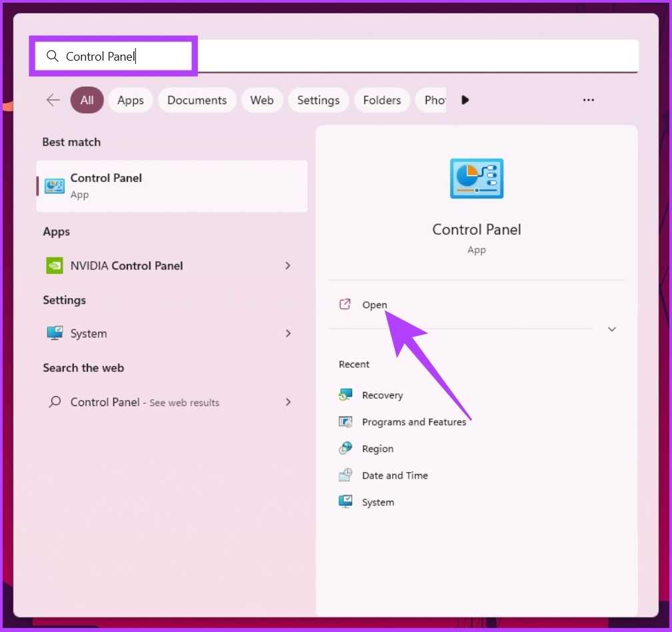Expand more actions with down chevron
The height and width of the screenshot is (632, 672).
click(611, 329)
